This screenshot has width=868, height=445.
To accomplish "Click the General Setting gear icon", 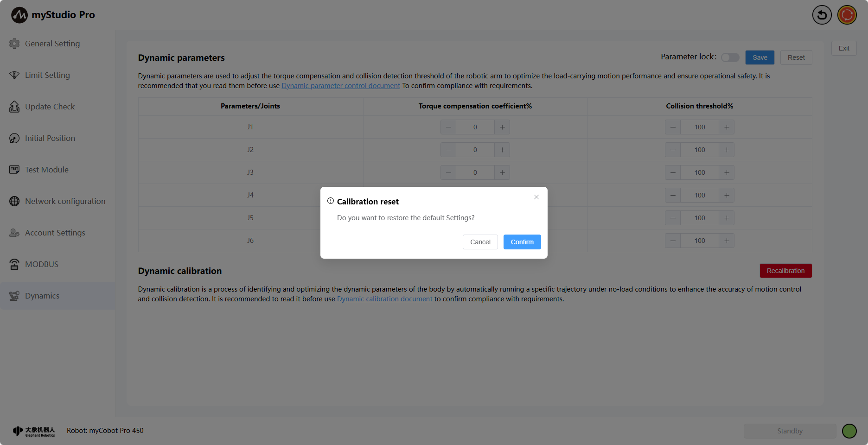I will point(14,44).
